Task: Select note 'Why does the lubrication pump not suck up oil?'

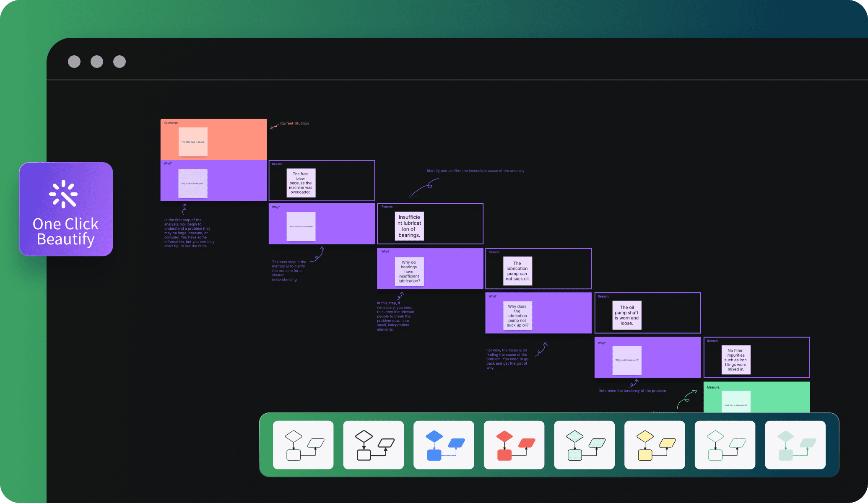Action: click(x=517, y=316)
